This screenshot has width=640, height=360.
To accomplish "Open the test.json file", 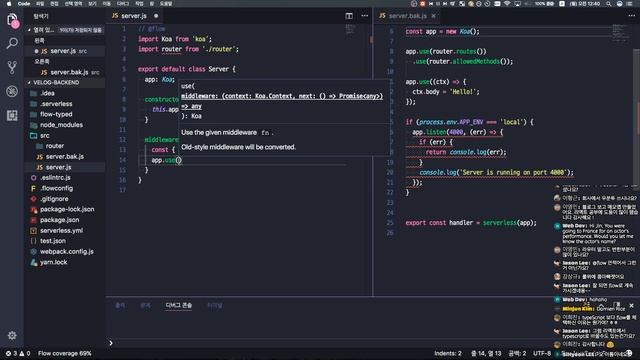I will pos(53,241).
